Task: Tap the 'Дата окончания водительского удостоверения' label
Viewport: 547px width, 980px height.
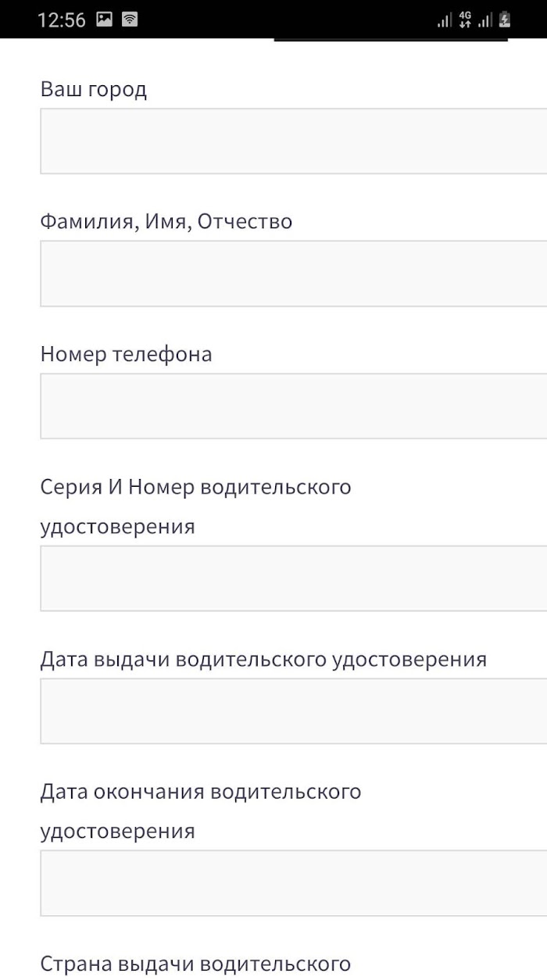Action: [x=200, y=811]
